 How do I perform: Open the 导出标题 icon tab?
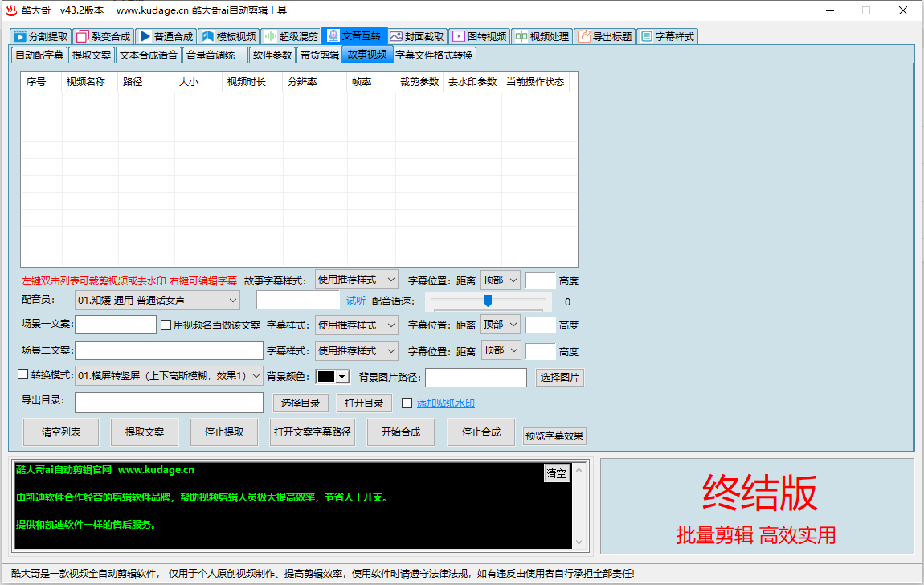583,36
